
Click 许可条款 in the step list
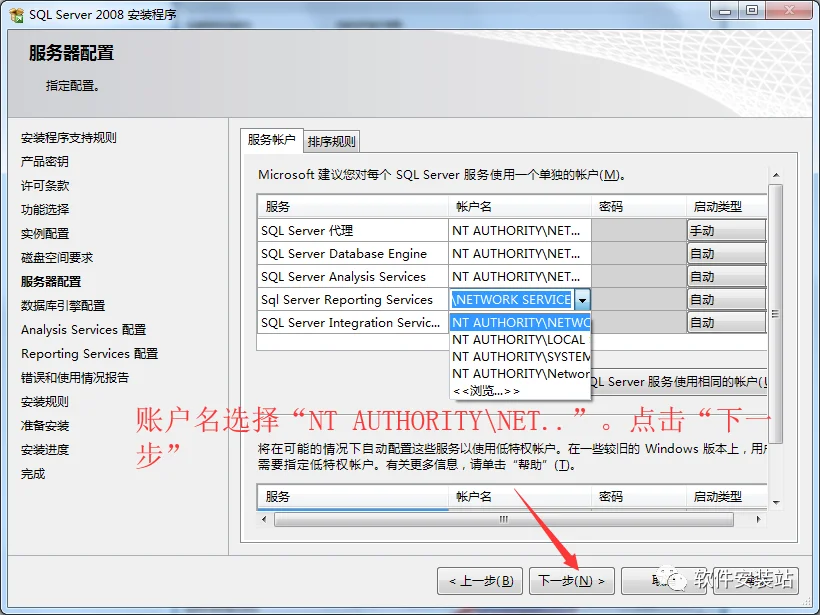(44, 186)
